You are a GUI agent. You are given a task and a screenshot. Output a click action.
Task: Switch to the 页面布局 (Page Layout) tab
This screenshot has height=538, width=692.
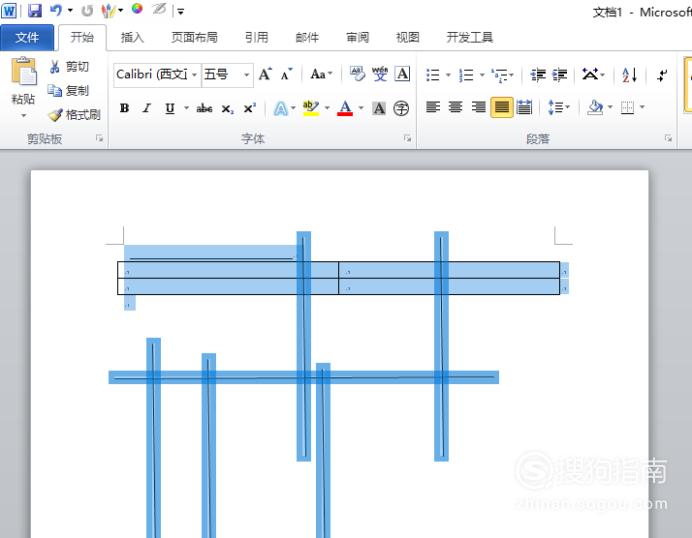click(194, 38)
